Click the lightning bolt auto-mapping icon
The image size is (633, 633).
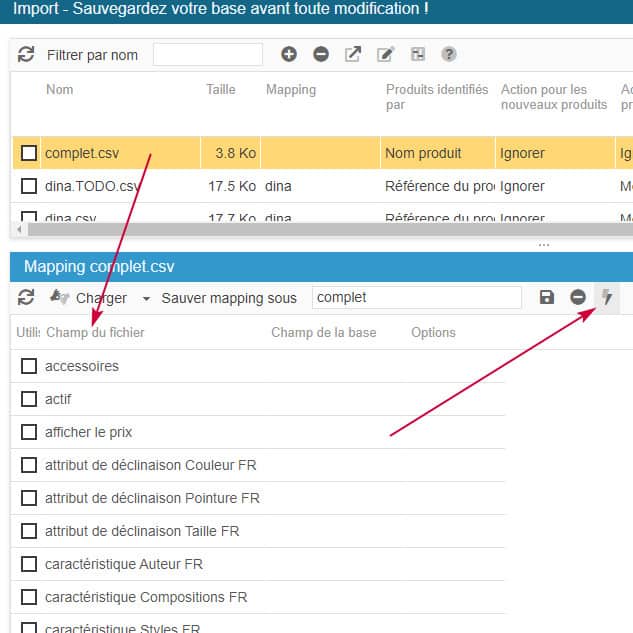coord(606,298)
